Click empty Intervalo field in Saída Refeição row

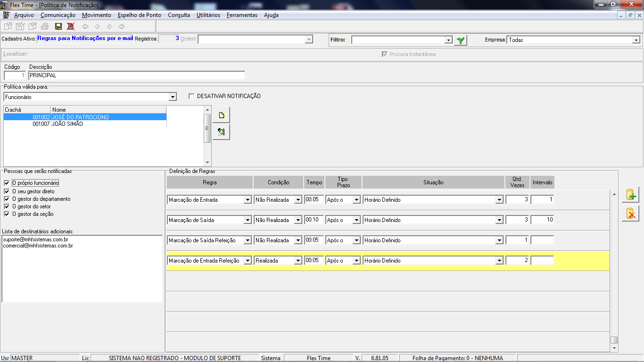click(542, 240)
